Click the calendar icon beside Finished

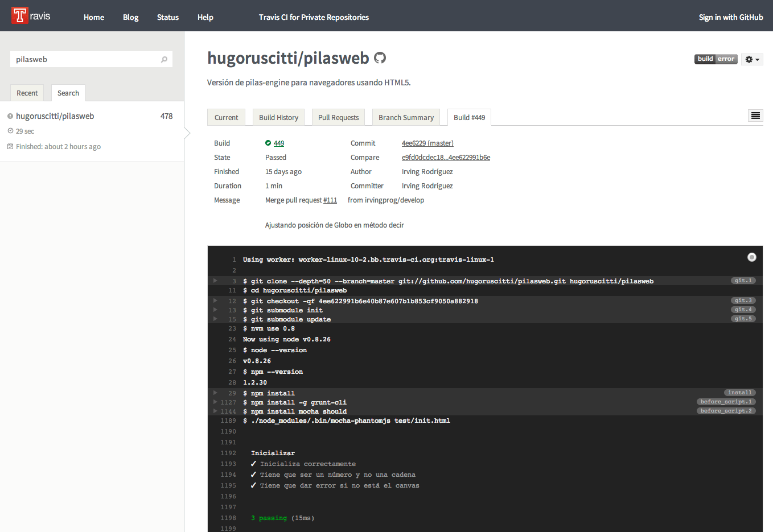[x=10, y=146]
